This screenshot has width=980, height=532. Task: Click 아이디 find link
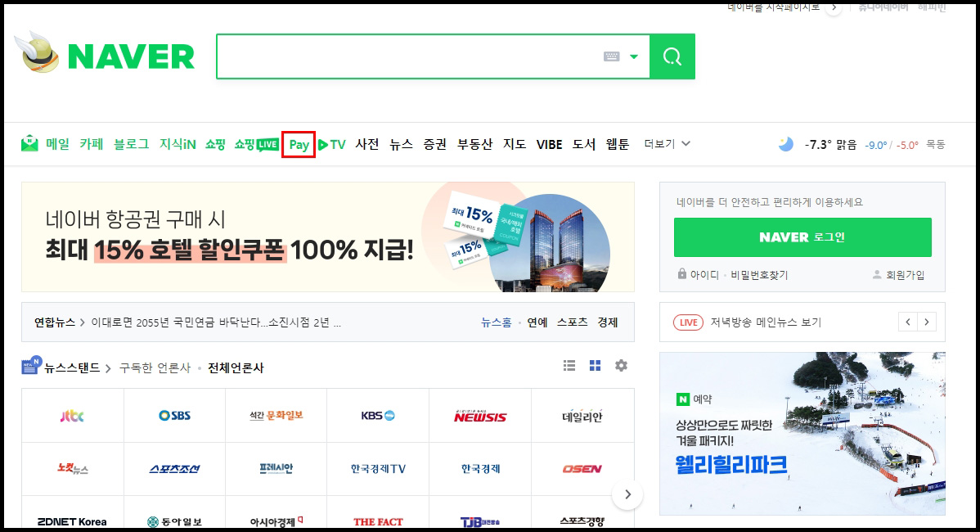[704, 275]
